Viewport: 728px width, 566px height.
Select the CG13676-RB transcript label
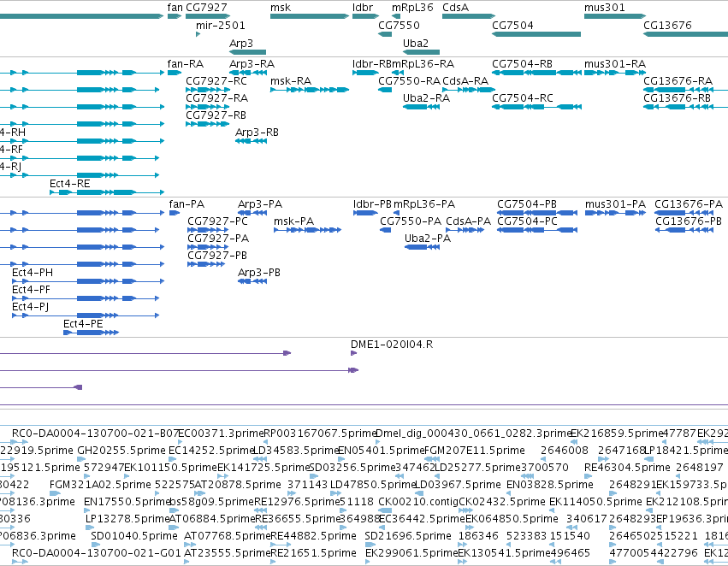coord(677,97)
